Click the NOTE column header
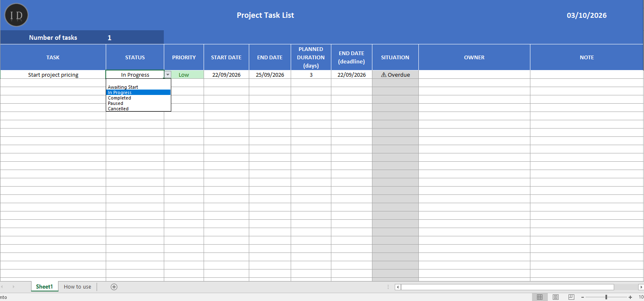 [x=587, y=57]
